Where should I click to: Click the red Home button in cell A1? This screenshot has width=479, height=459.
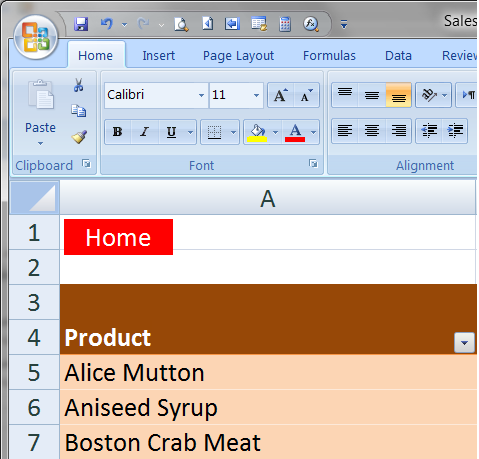(x=118, y=237)
